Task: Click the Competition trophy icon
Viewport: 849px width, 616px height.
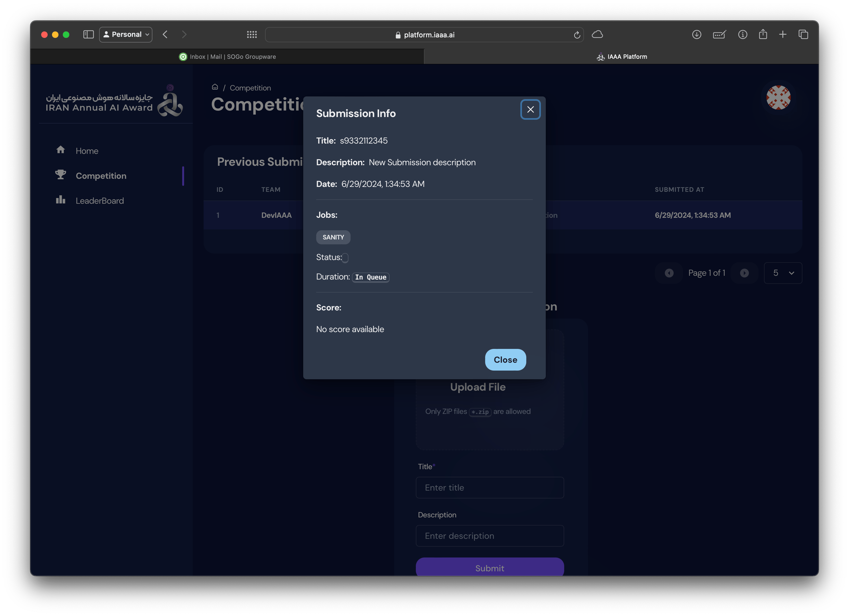Action: click(x=61, y=175)
